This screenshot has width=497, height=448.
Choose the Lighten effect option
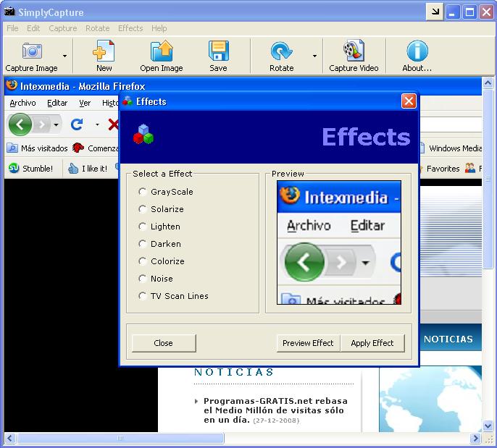coord(143,227)
